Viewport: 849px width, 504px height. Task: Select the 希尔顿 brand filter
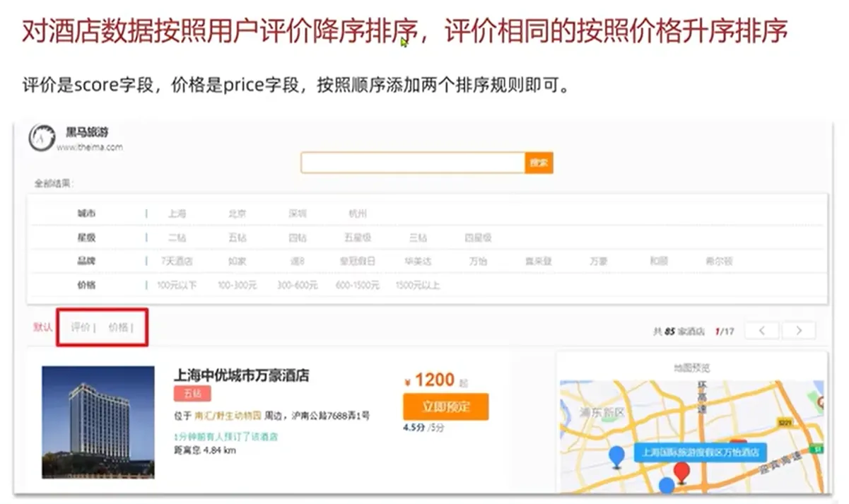pyautogui.click(x=719, y=262)
